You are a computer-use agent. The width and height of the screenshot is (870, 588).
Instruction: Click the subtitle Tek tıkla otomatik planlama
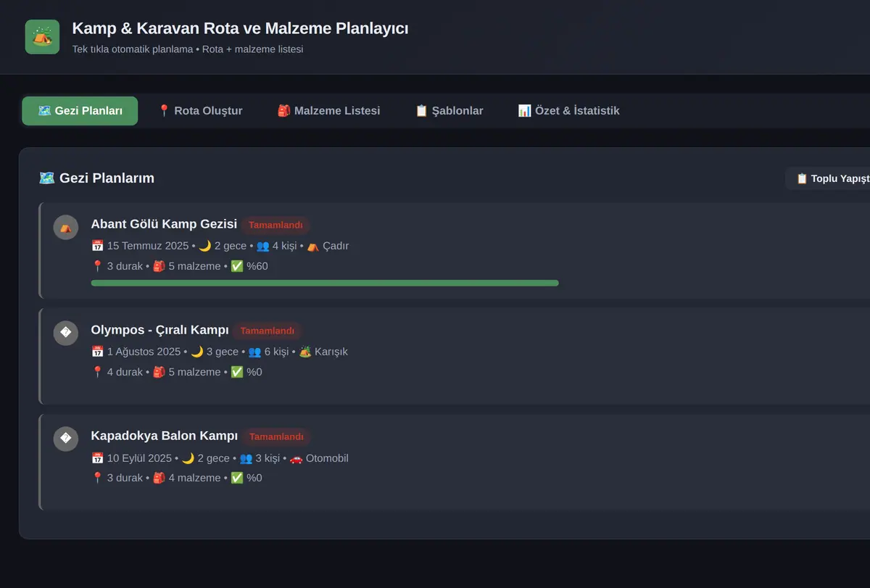click(188, 49)
